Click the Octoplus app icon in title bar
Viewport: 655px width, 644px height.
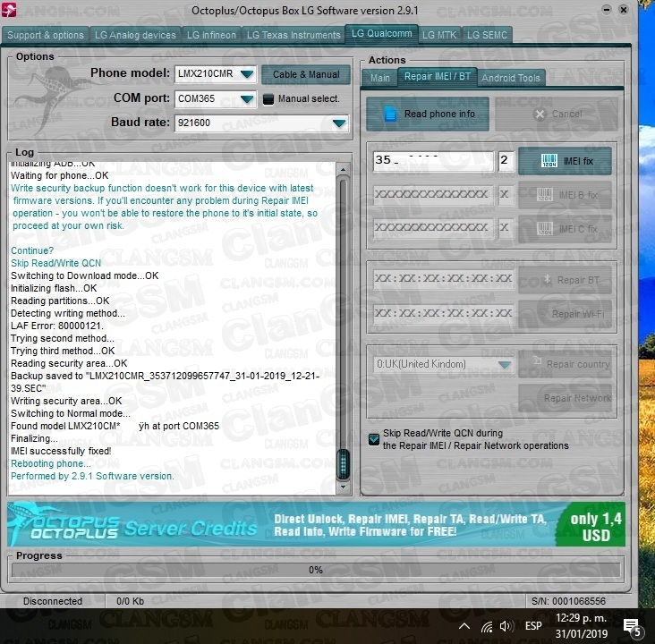pos(8,10)
